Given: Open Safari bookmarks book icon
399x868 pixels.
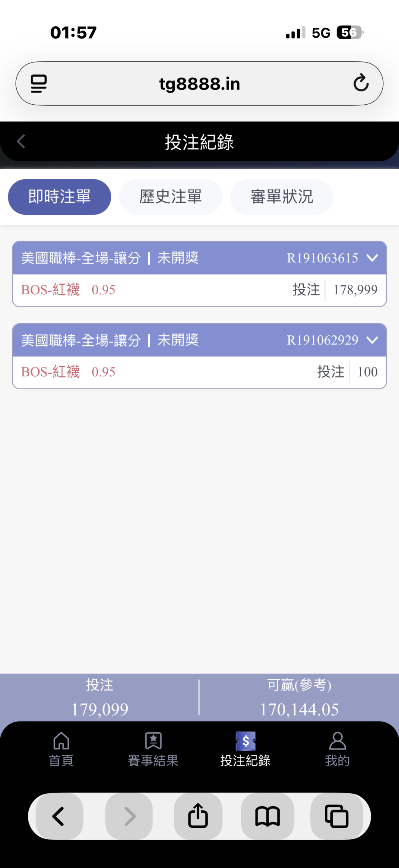Looking at the screenshot, I should coord(267,816).
